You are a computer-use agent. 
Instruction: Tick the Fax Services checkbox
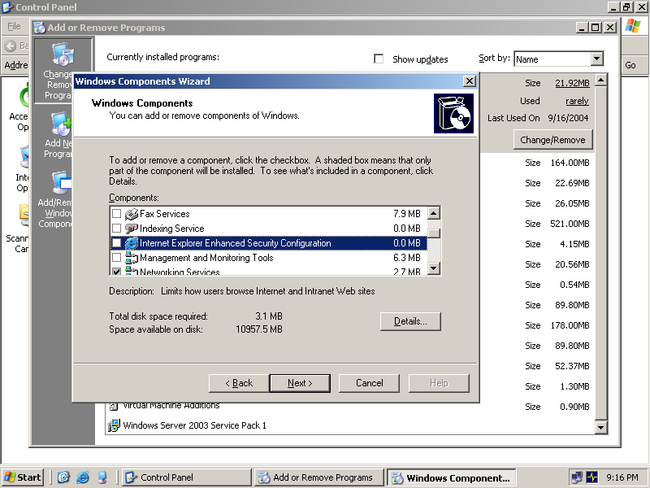[x=116, y=214]
